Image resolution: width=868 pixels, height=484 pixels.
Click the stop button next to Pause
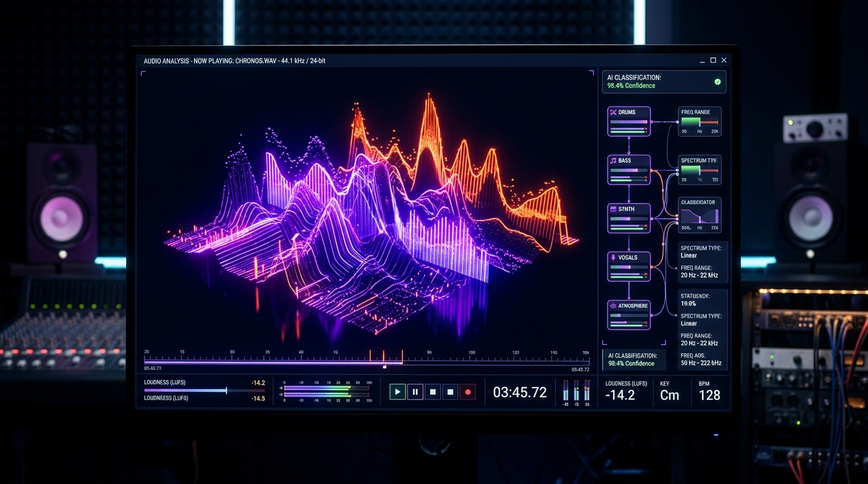pos(433,392)
